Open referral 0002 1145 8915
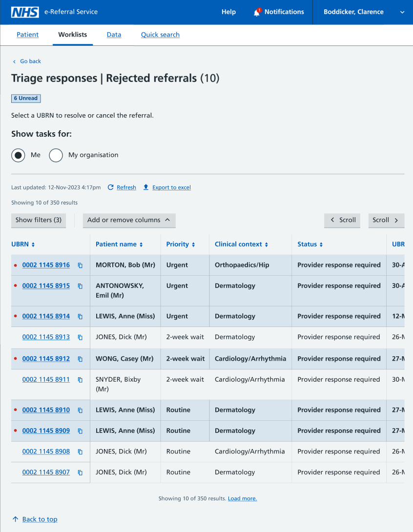 coord(46,286)
